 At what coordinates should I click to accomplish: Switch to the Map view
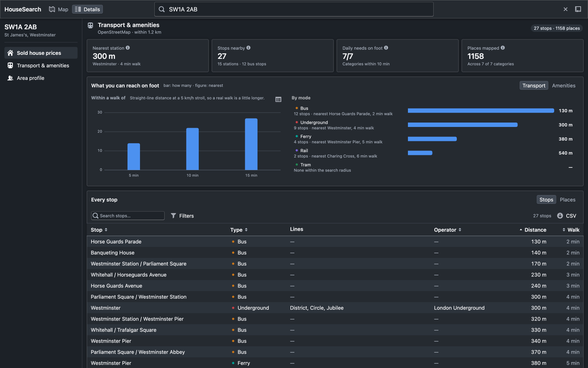click(x=58, y=9)
